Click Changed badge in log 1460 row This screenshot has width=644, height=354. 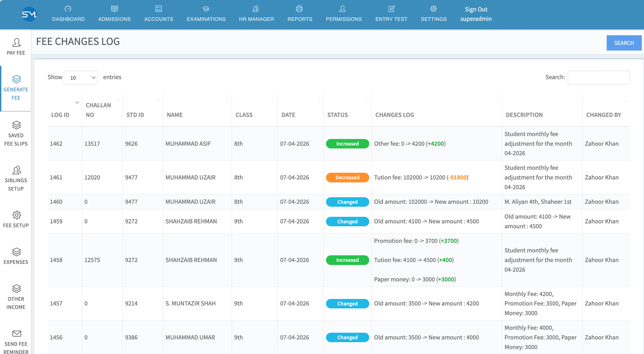[x=347, y=202]
